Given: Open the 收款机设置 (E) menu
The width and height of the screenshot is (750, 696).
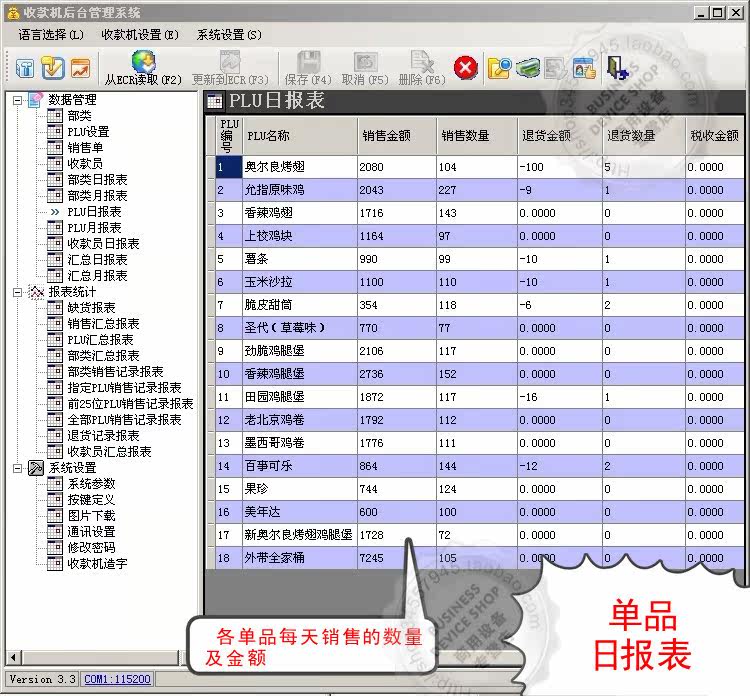Looking at the screenshot, I should click(x=140, y=35).
